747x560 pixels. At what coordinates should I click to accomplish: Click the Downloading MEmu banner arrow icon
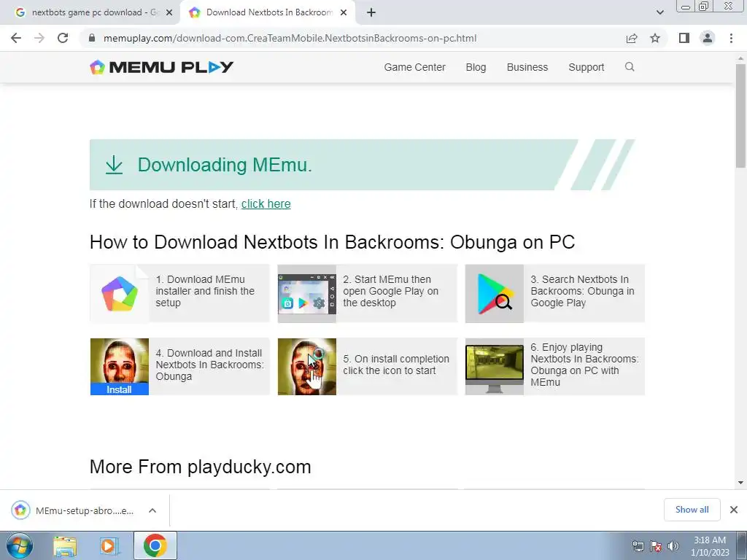coord(114,165)
